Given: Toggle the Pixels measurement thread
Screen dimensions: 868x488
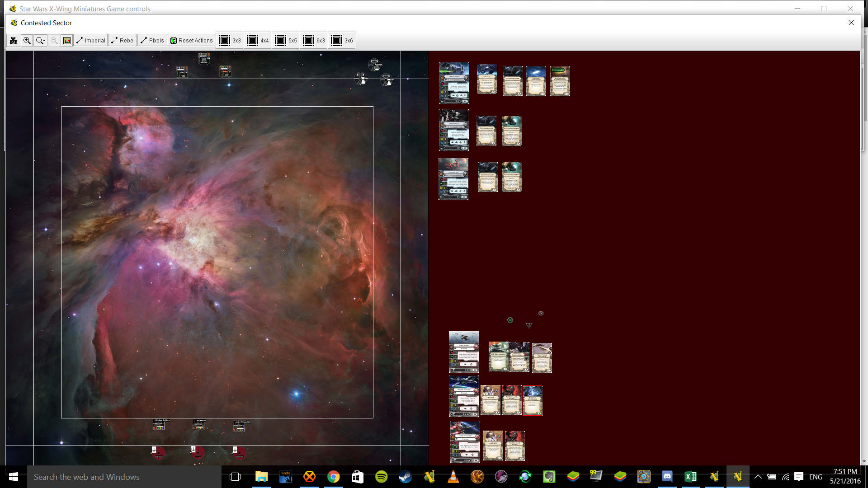Looking at the screenshot, I should pyautogui.click(x=152, y=41).
